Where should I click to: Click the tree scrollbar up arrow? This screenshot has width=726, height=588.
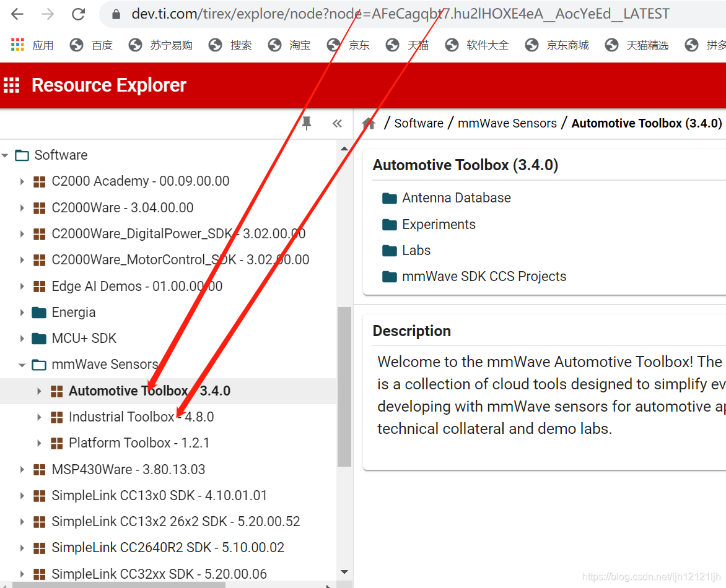[344, 149]
